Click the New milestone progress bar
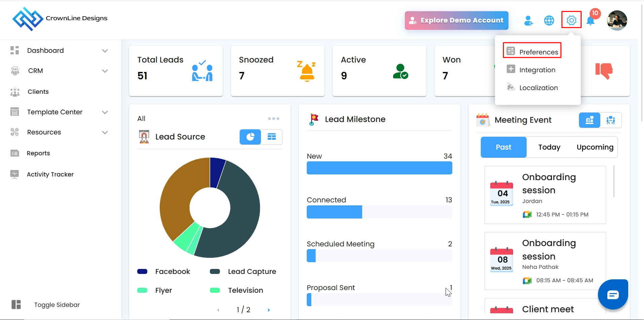This screenshot has height=320, width=644. pos(379,168)
